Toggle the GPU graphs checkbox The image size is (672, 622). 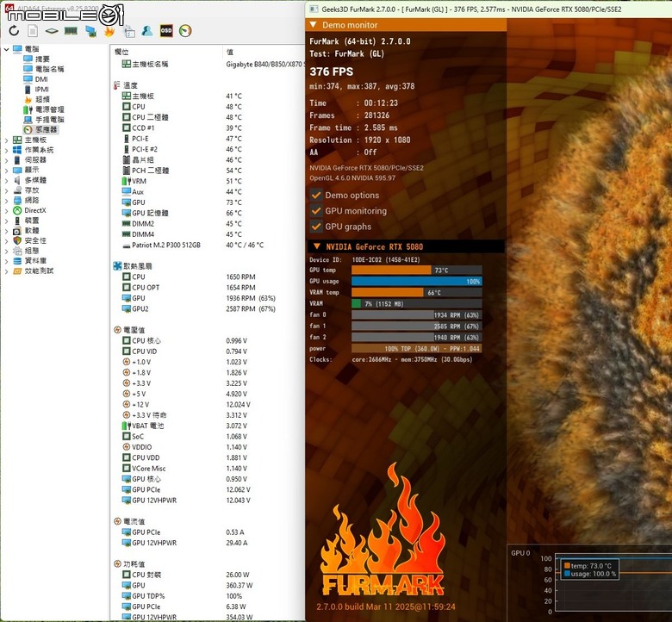click(316, 227)
